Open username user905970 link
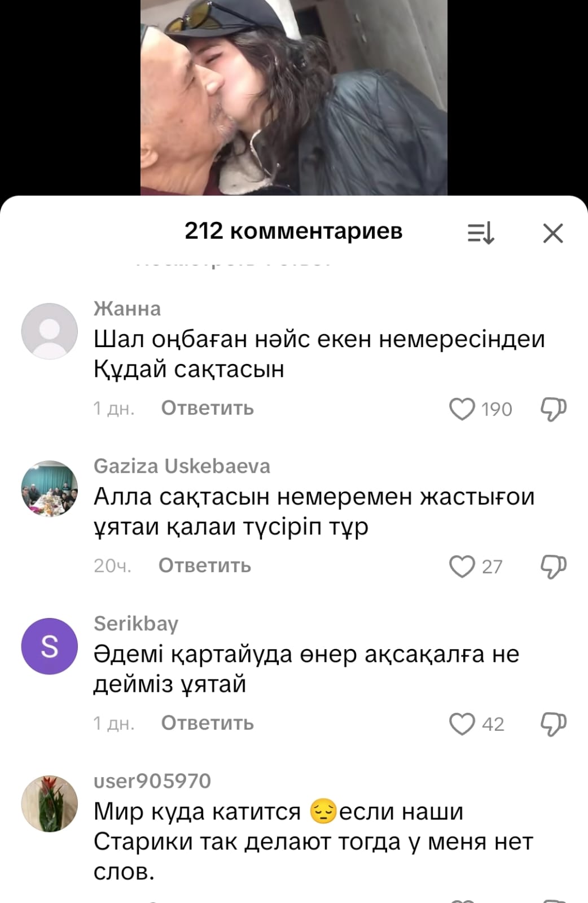588x903 pixels. 152,781
